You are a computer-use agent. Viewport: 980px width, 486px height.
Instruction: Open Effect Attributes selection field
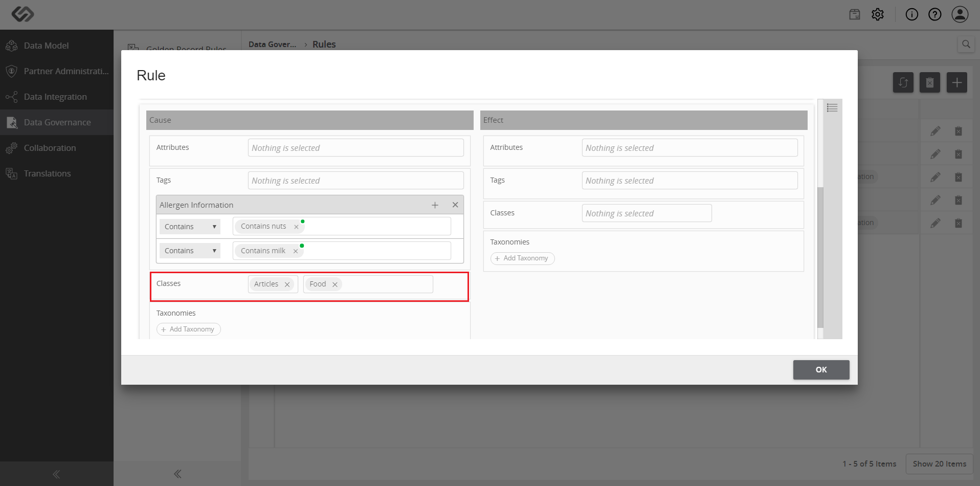click(689, 148)
